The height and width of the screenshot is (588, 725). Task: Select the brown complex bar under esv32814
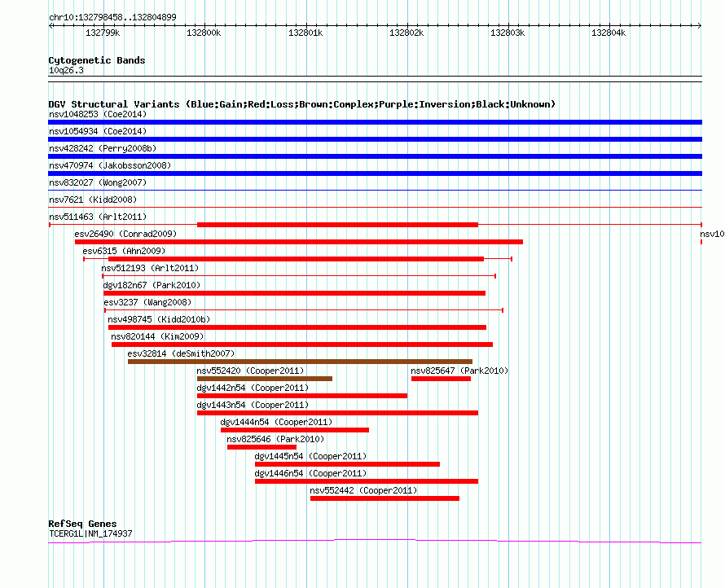click(300, 362)
